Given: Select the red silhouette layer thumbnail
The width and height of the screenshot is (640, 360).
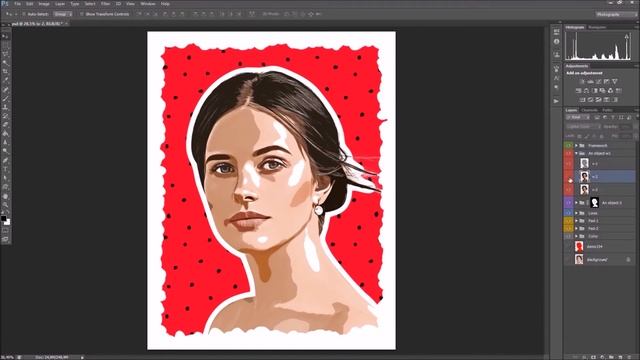Looking at the screenshot, I should click(579, 247).
